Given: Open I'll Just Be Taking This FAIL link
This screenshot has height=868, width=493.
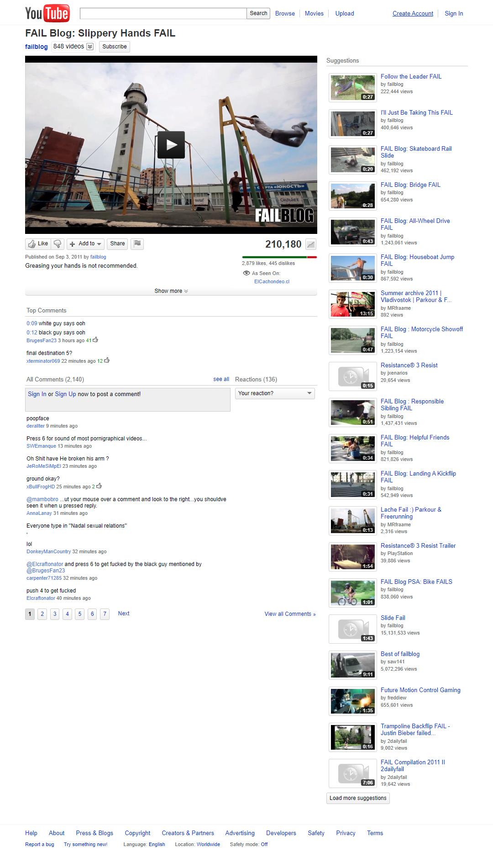Looking at the screenshot, I should (417, 113).
